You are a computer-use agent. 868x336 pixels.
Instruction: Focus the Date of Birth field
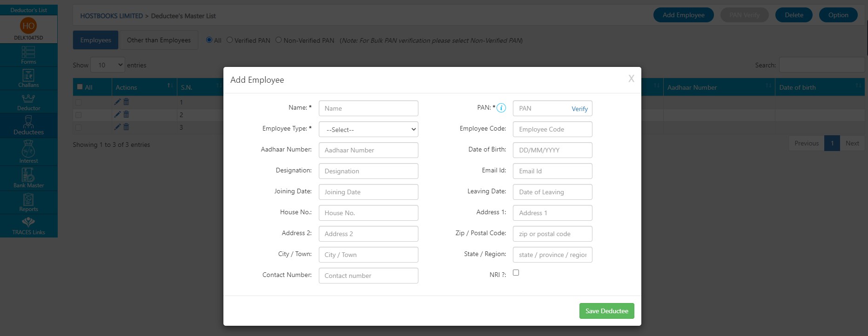tap(552, 150)
